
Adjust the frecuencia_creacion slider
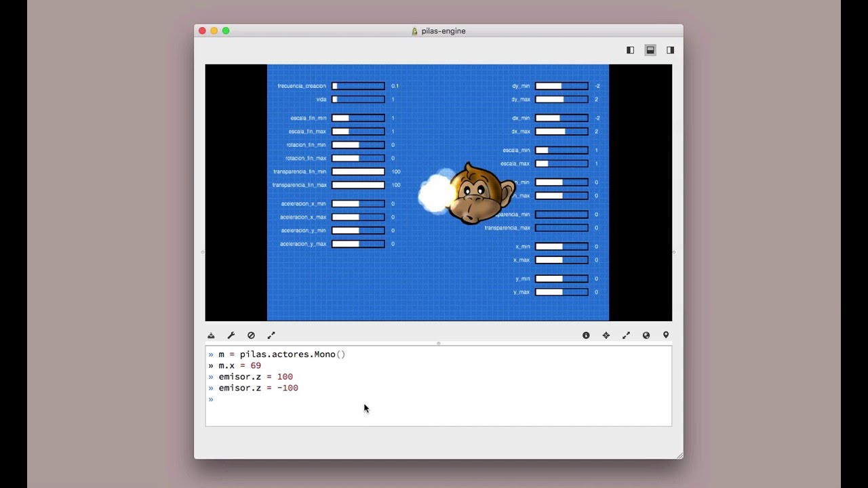(358, 86)
